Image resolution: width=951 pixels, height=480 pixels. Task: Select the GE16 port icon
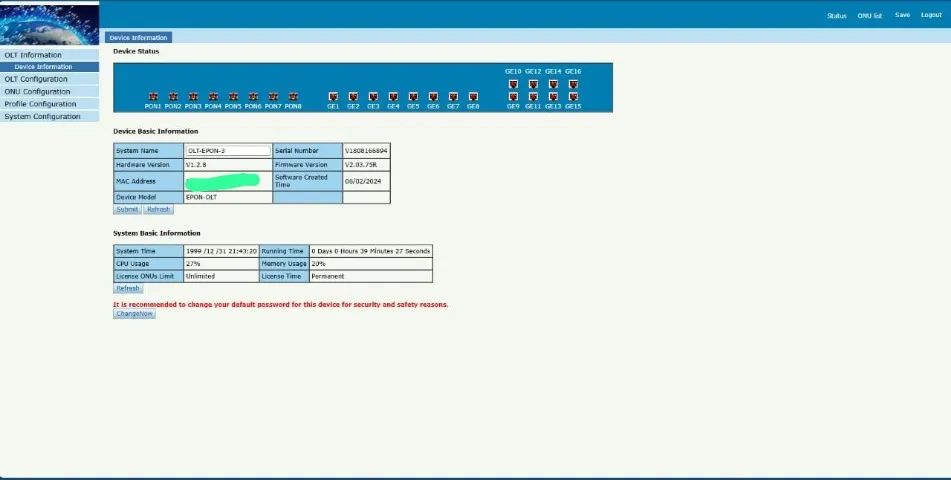coord(573,84)
